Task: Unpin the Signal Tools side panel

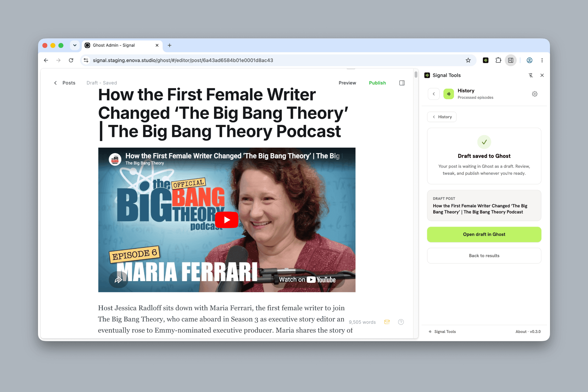Action: [531, 75]
